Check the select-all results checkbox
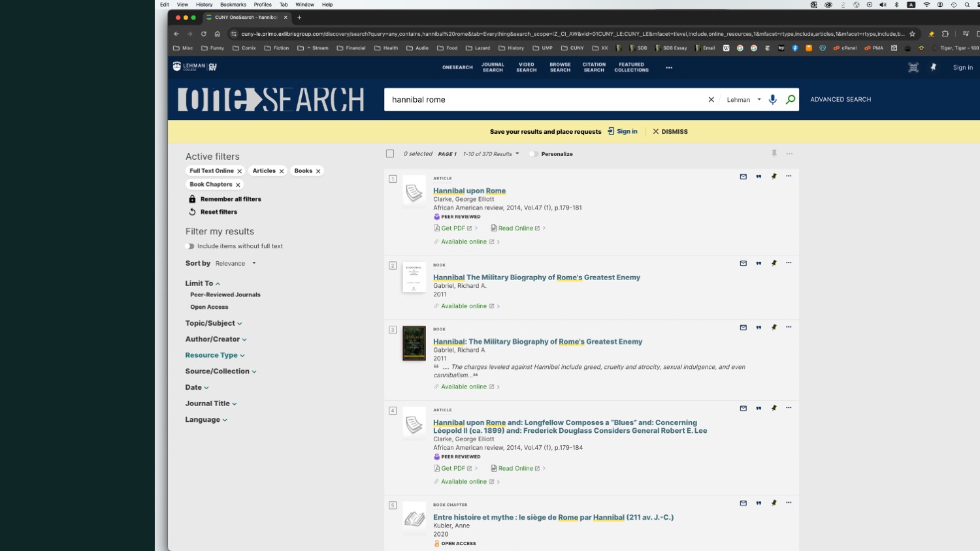The width and height of the screenshot is (980, 551). [x=390, y=154]
